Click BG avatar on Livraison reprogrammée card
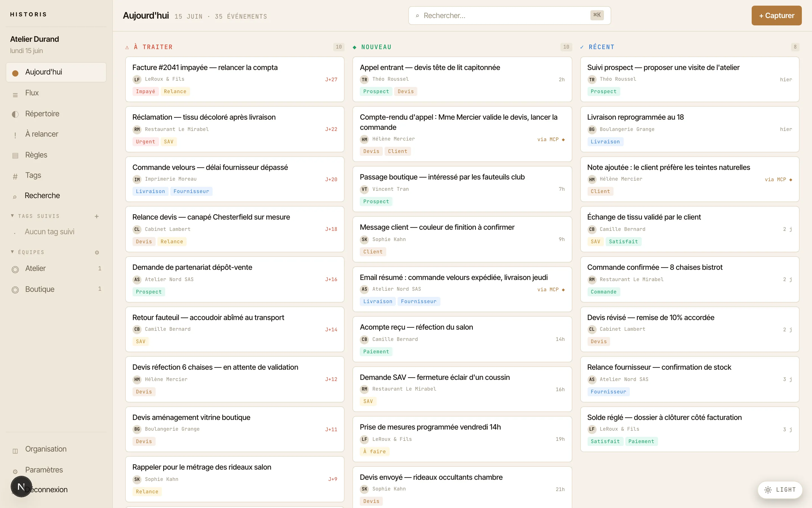This screenshot has height=508, width=812. pos(592,129)
